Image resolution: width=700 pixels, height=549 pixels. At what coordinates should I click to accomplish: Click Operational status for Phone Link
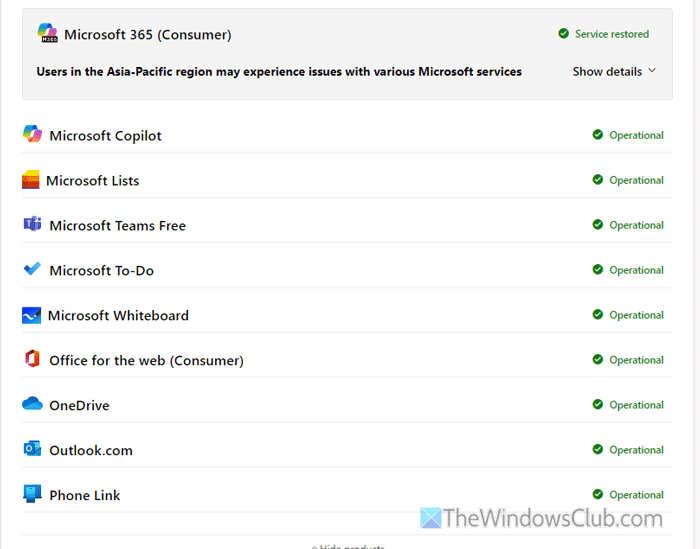[x=637, y=495]
